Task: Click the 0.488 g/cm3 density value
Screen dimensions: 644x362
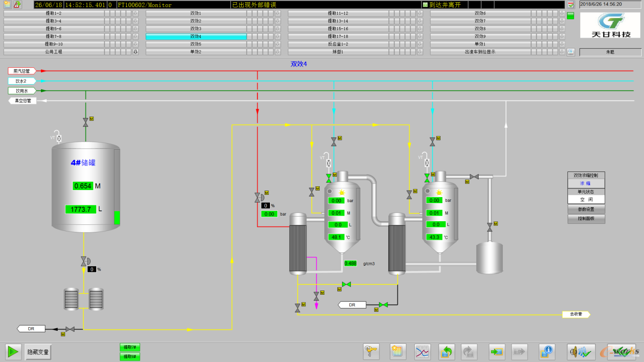Action: tap(350, 263)
